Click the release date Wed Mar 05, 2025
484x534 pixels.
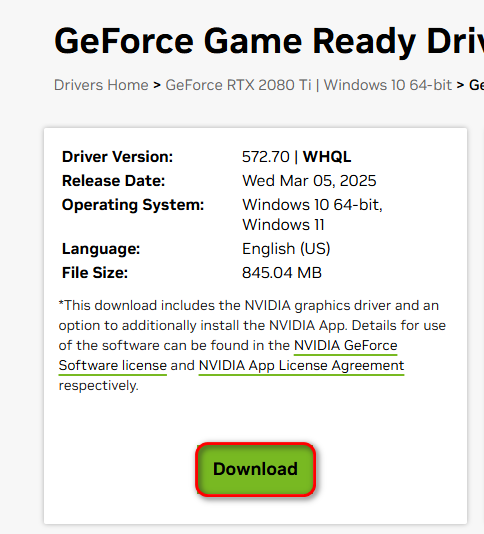309,181
